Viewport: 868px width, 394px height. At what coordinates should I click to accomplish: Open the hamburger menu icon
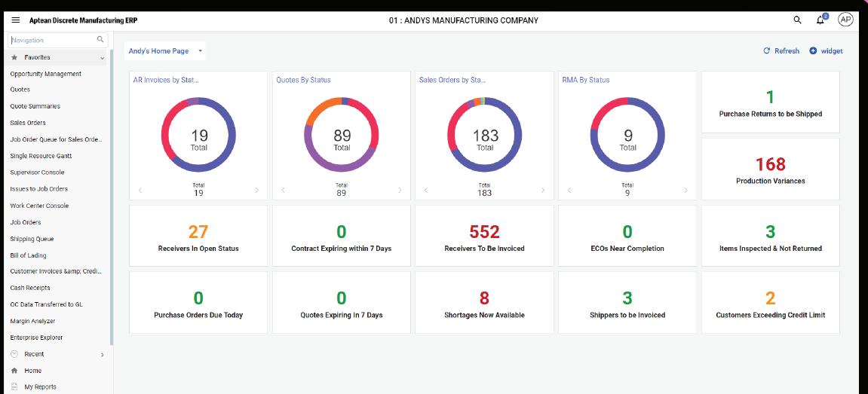coord(16,20)
